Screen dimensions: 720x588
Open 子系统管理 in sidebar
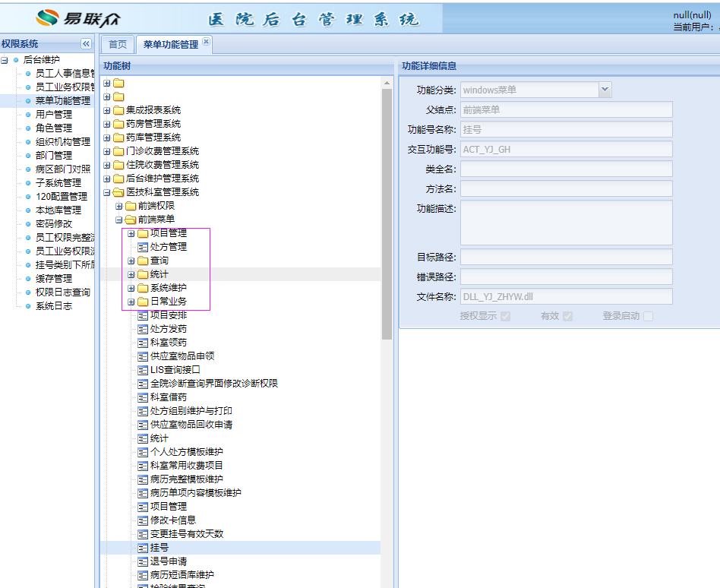(x=58, y=183)
